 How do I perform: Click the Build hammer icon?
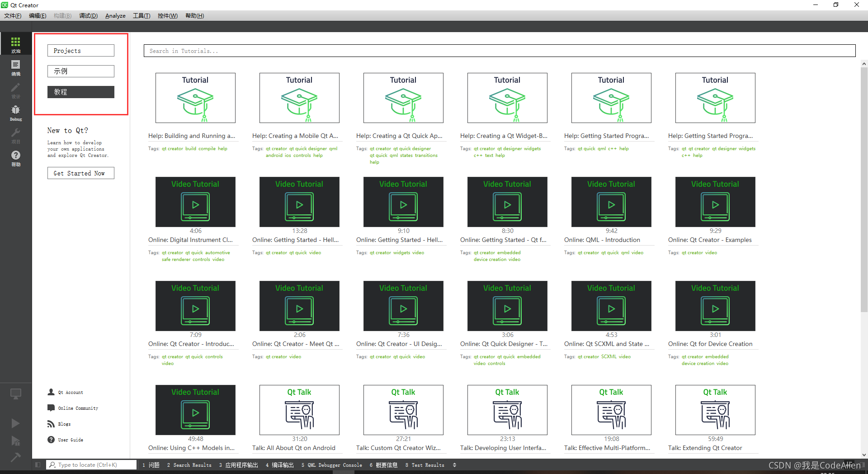tap(16, 457)
